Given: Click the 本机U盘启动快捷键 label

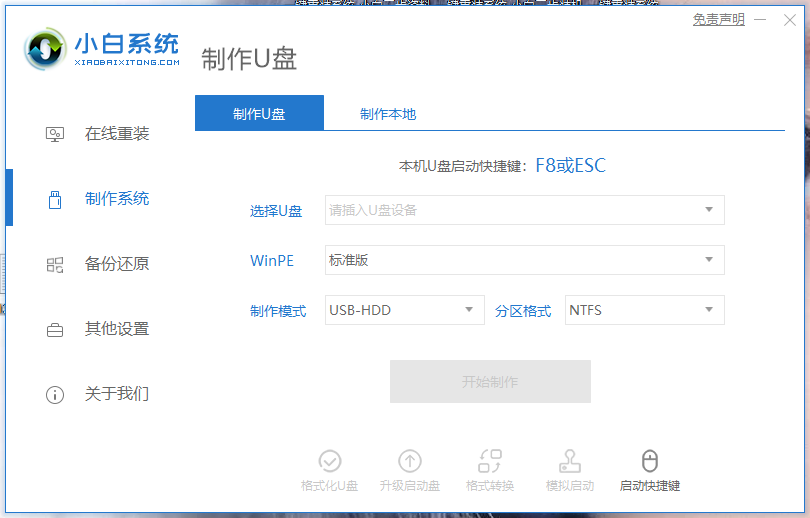Looking at the screenshot, I should (x=463, y=166).
